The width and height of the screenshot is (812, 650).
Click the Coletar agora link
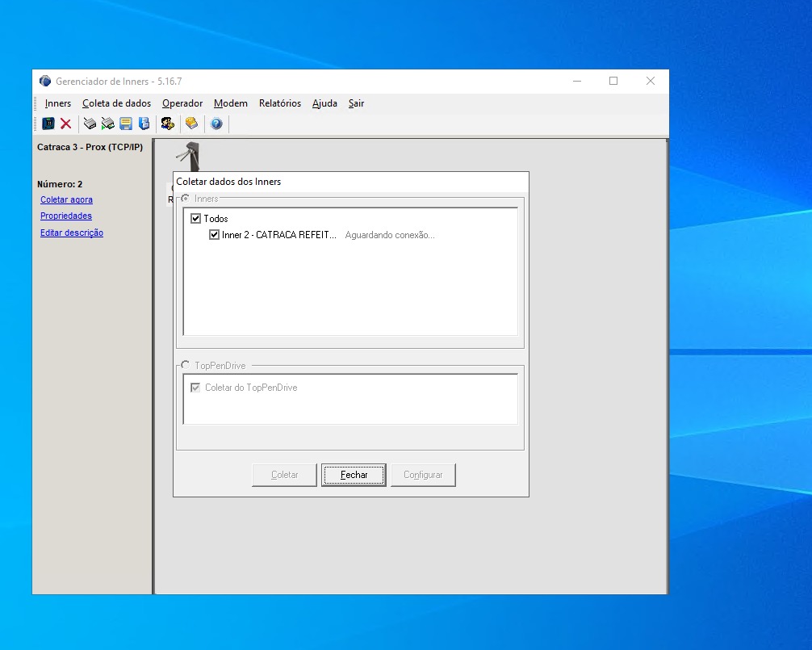pyautogui.click(x=66, y=199)
